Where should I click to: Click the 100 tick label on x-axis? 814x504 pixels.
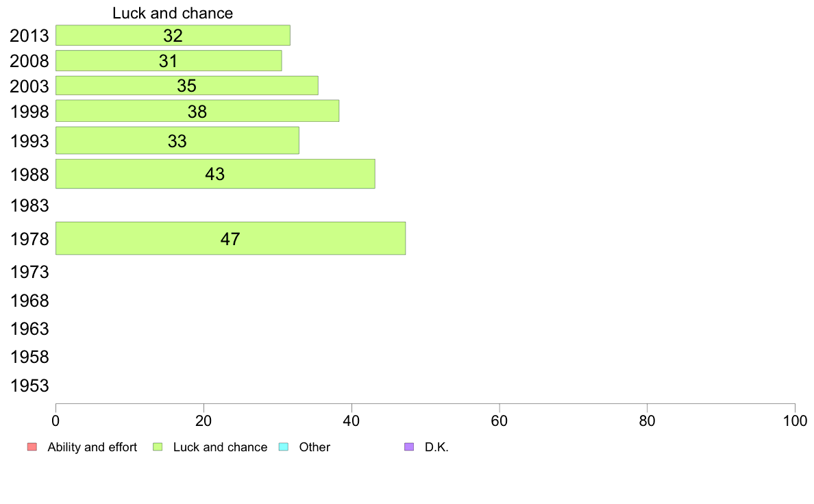[x=795, y=421]
